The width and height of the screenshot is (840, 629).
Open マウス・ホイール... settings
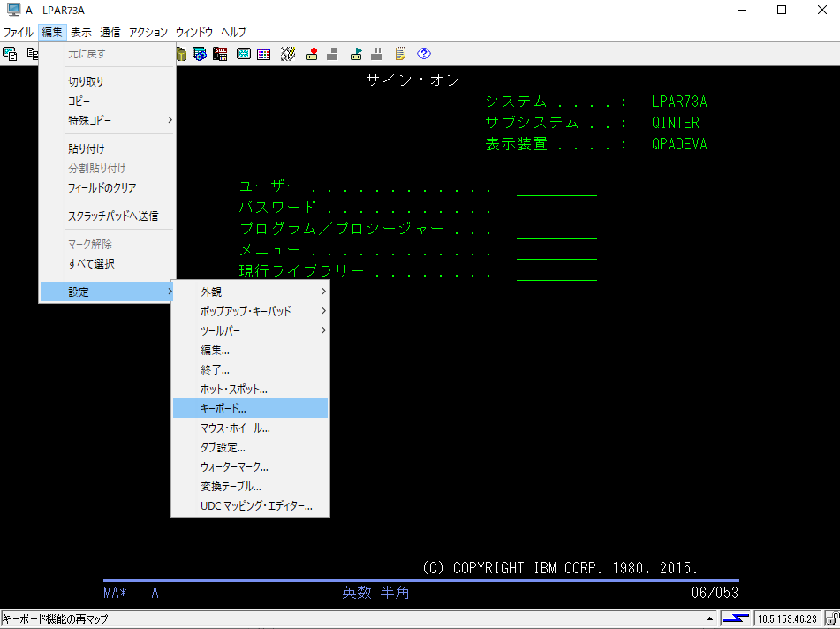250,428
